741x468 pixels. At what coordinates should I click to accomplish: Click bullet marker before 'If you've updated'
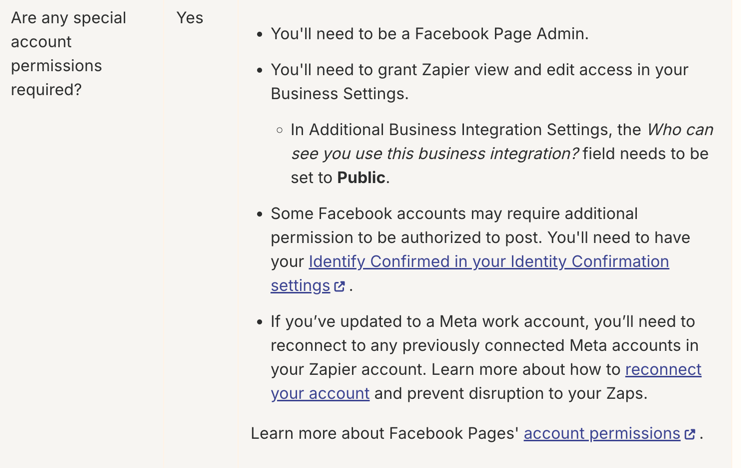259,322
